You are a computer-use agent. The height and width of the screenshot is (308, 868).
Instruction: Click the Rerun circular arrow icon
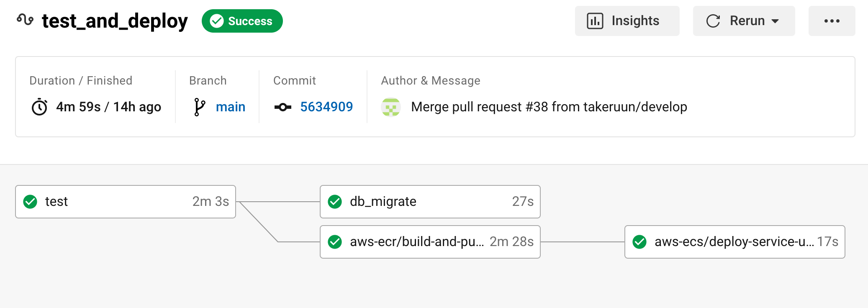(713, 21)
